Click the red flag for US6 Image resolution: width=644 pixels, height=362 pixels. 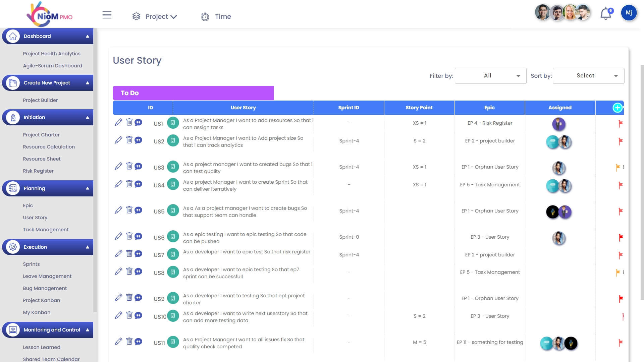tap(621, 237)
